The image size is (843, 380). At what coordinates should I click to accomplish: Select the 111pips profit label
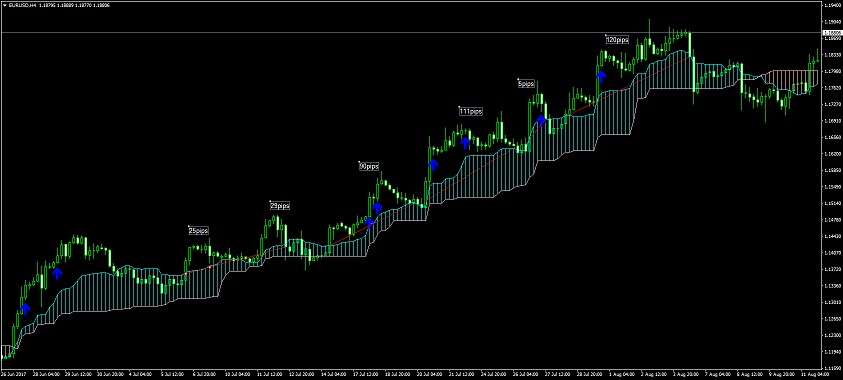tap(471, 111)
